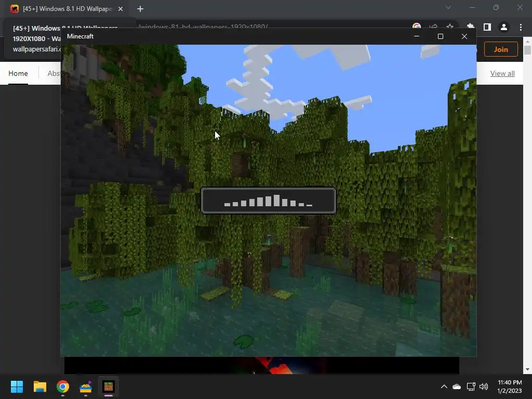
Task: Click the Chrome address bar URL
Action: (x=203, y=26)
